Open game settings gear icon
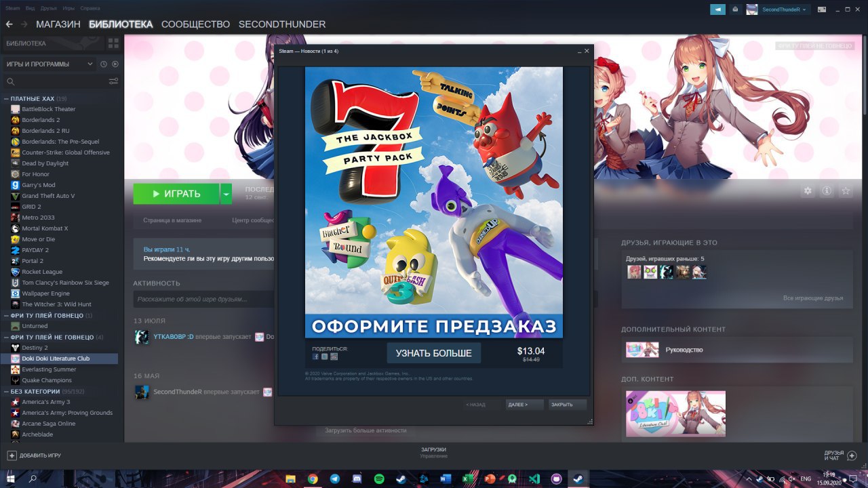 point(808,191)
